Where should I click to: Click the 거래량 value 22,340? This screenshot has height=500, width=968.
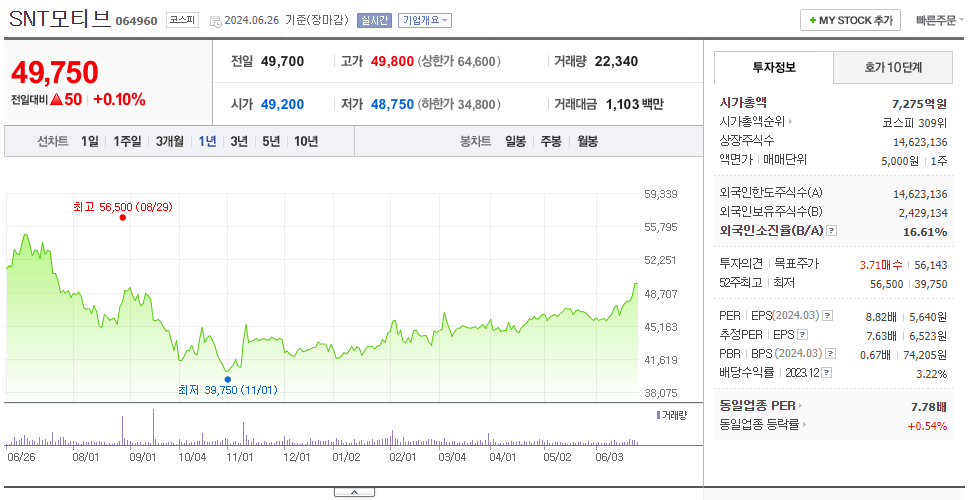click(x=616, y=62)
